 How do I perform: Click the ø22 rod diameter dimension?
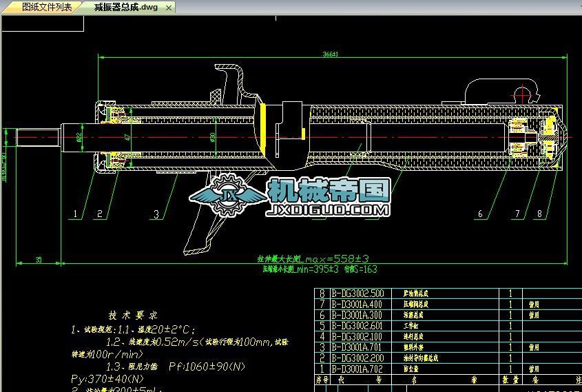[79, 137]
